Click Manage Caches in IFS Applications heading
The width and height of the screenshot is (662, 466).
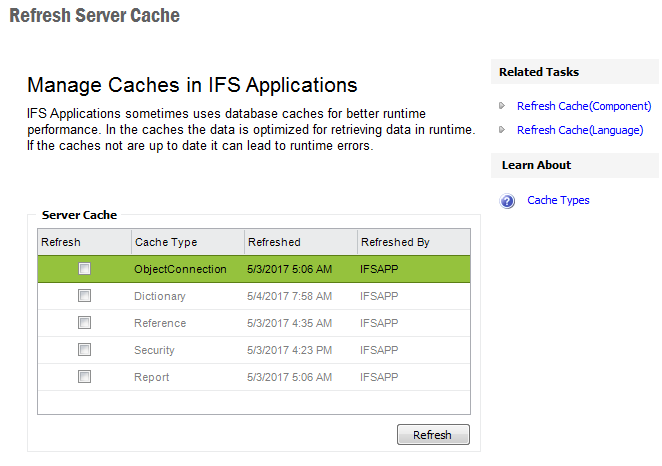point(192,85)
